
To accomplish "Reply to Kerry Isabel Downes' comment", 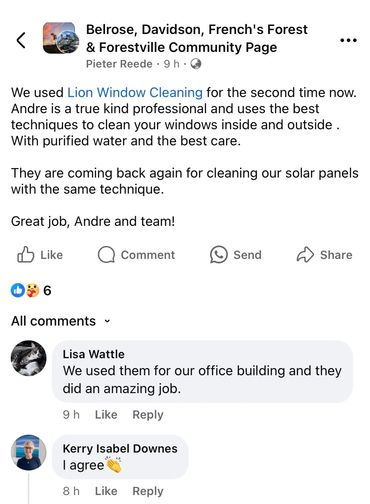I will tap(148, 491).
